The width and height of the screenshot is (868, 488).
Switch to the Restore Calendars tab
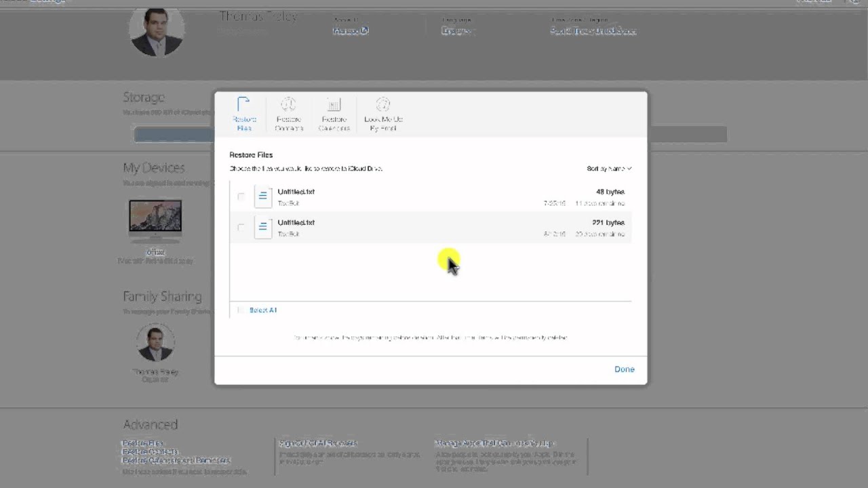coord(334,114)
